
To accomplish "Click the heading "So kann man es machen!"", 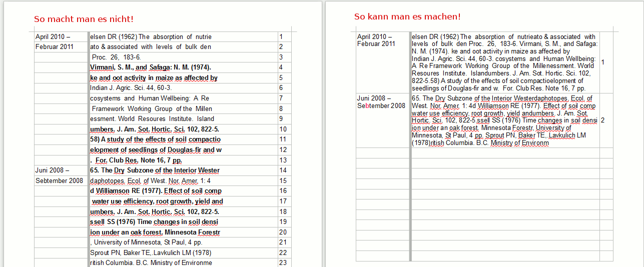I will pos(407,17).
